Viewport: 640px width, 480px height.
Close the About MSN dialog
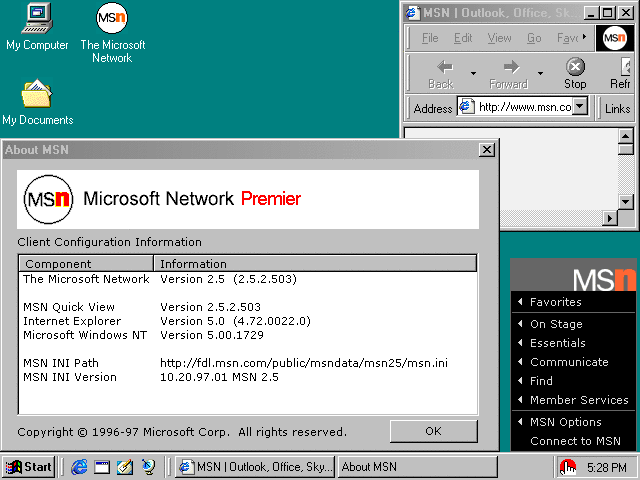click(487, 150)
